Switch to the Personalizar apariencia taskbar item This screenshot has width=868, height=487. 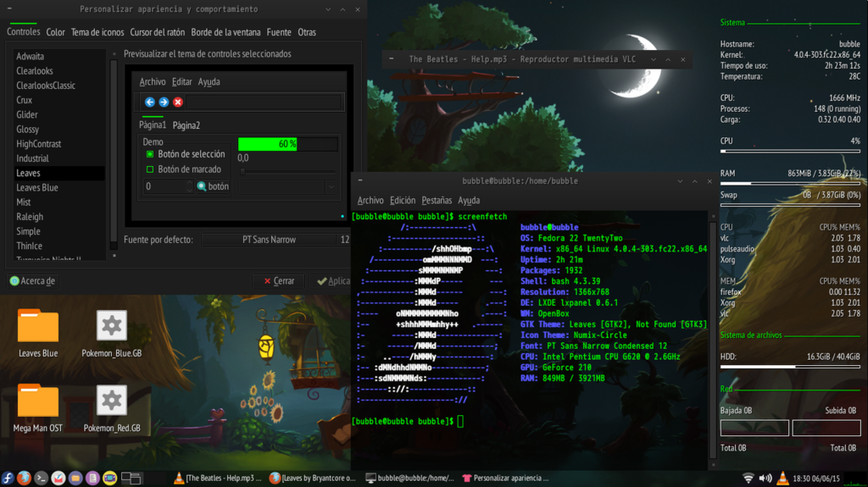tap(506, 479)
